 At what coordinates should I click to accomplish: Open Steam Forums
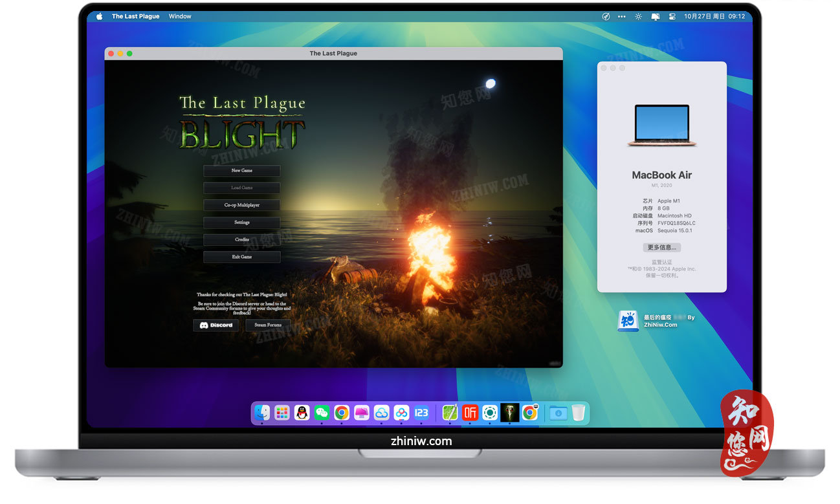(268, 325)
